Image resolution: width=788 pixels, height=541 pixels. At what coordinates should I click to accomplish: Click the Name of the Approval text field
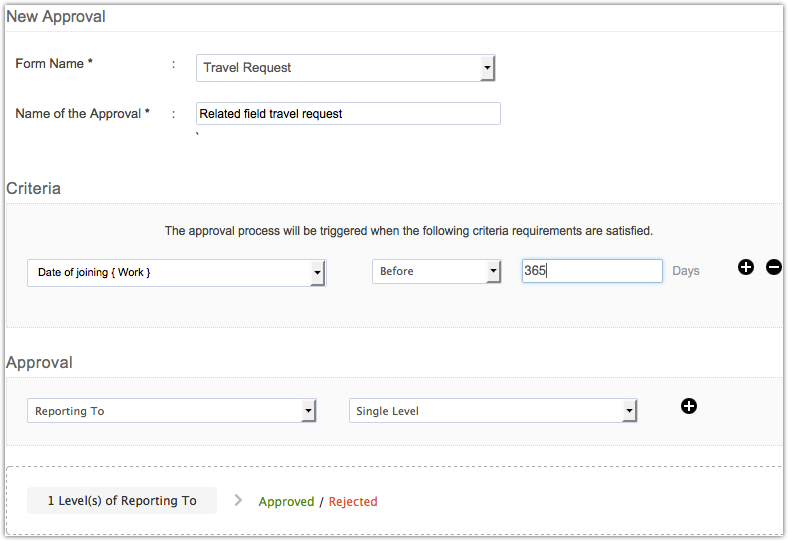[348, 114]
